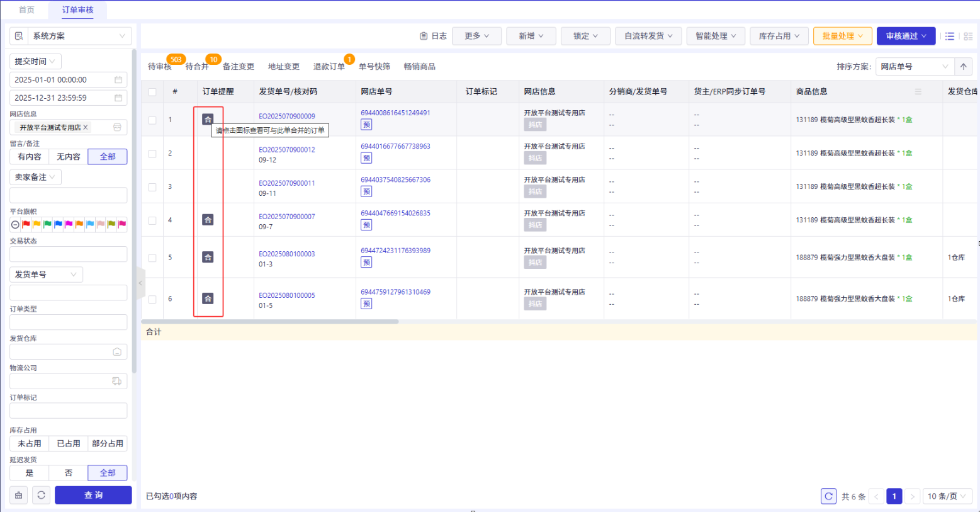Click page 1 button in pagination
980x512 pixels.
(x=894, y=496)
